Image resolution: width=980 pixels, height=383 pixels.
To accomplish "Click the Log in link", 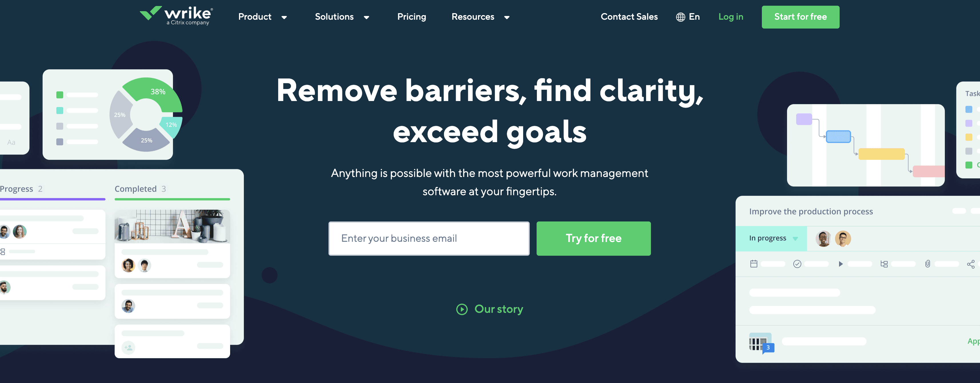I will point(730,17).
